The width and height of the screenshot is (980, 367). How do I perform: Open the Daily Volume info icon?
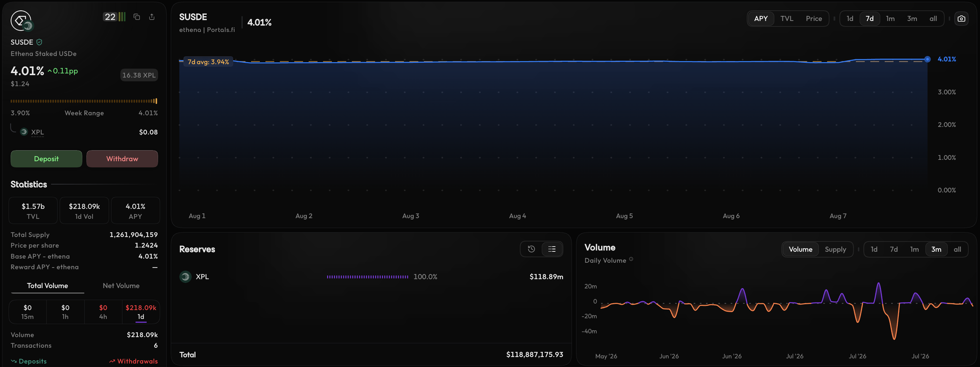[x=631, y=259]
